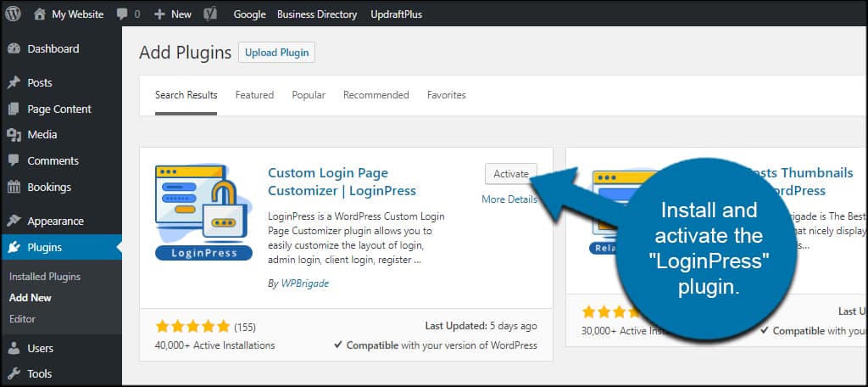The height and width of the screenshot is (387, 868).
Task: Click the plus icon next to New
Action: click(x=159, y=14)
